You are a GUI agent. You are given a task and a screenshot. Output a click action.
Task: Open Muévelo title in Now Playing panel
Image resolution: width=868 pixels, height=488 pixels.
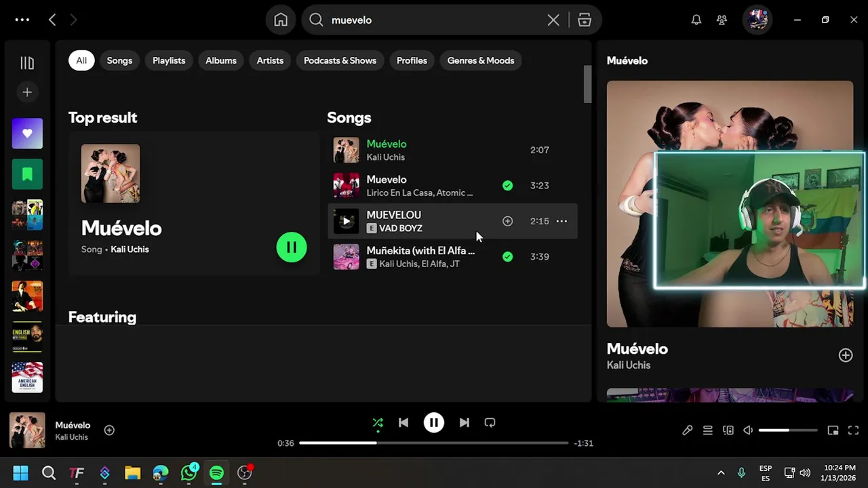click(x=637, y=348)
